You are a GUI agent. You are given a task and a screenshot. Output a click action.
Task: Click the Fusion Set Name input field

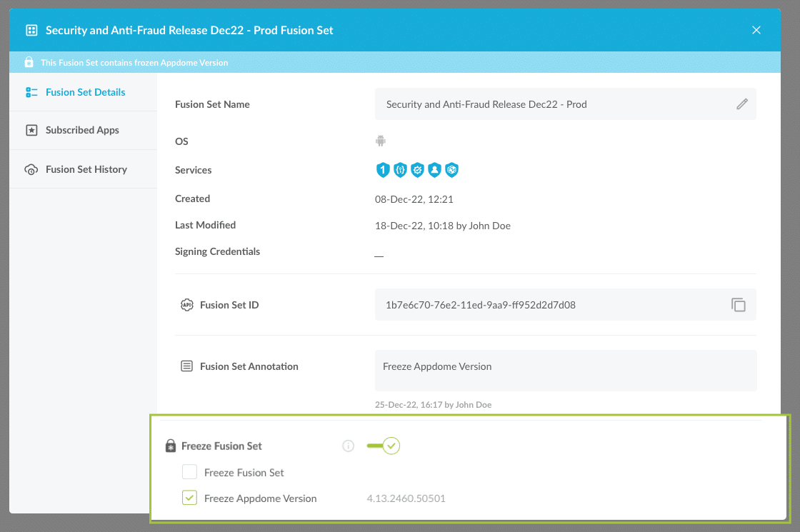(x=550, y=104)
